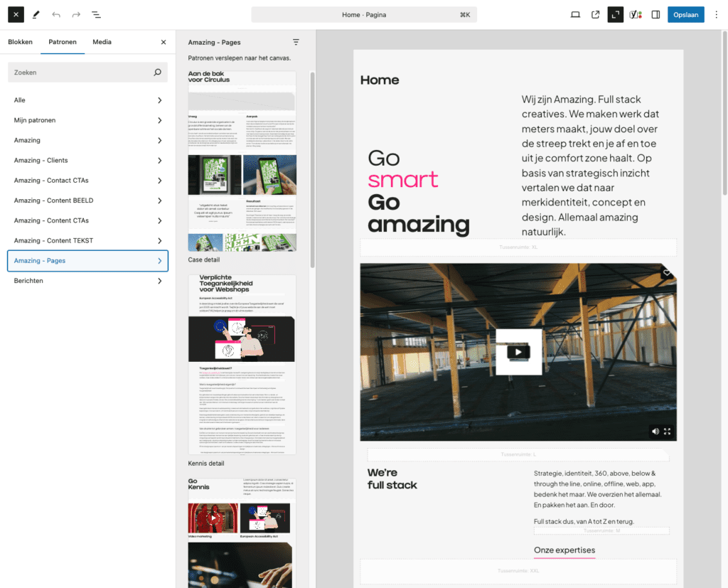Open the Berichten category
This screenshot has height=588, width=728.
tap(87, 281)
